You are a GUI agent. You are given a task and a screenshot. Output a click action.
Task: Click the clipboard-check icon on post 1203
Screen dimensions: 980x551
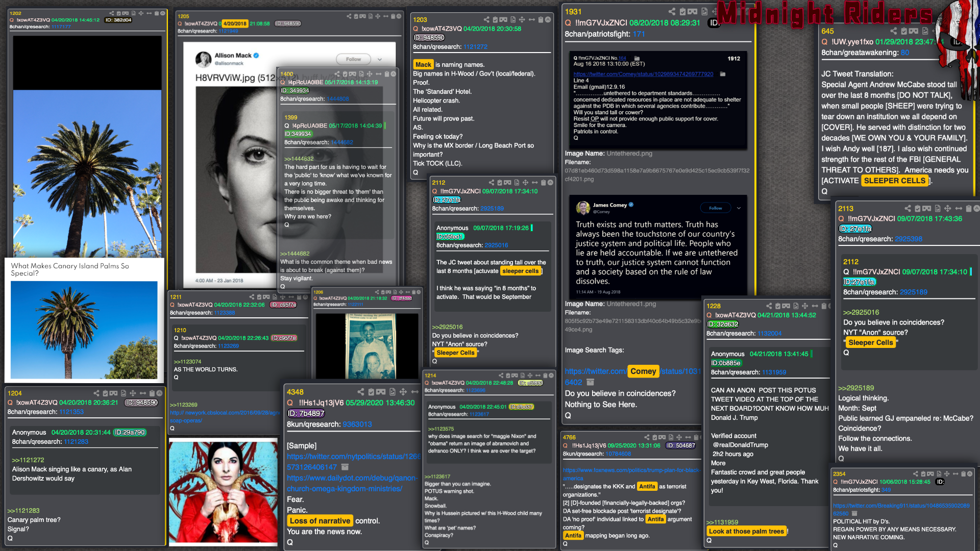coord(495,19)
